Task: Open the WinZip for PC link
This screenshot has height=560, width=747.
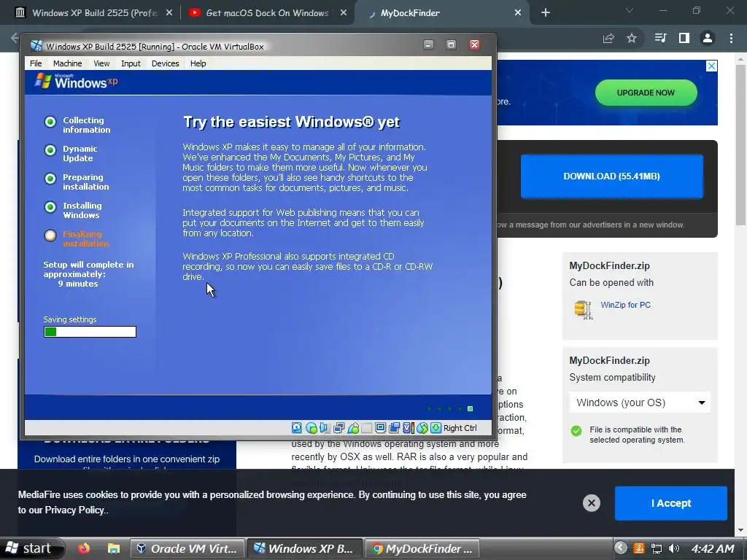Action: (625, 305)
